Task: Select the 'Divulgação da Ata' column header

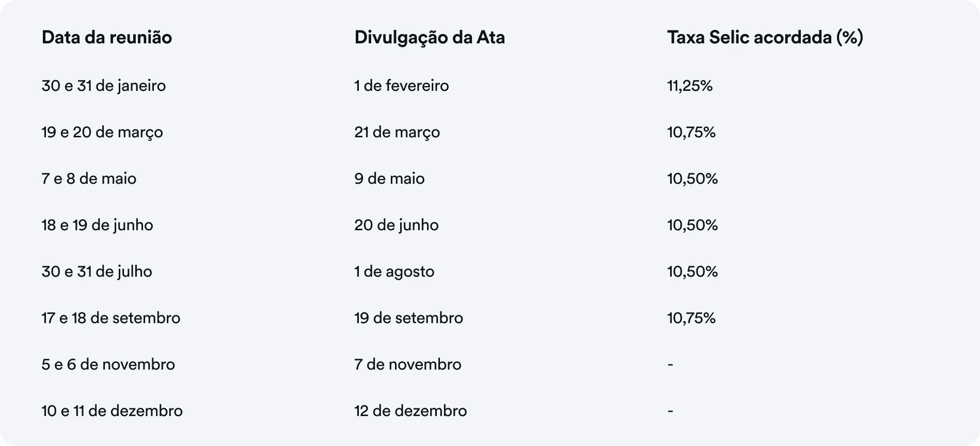Action: coord(430,38)
